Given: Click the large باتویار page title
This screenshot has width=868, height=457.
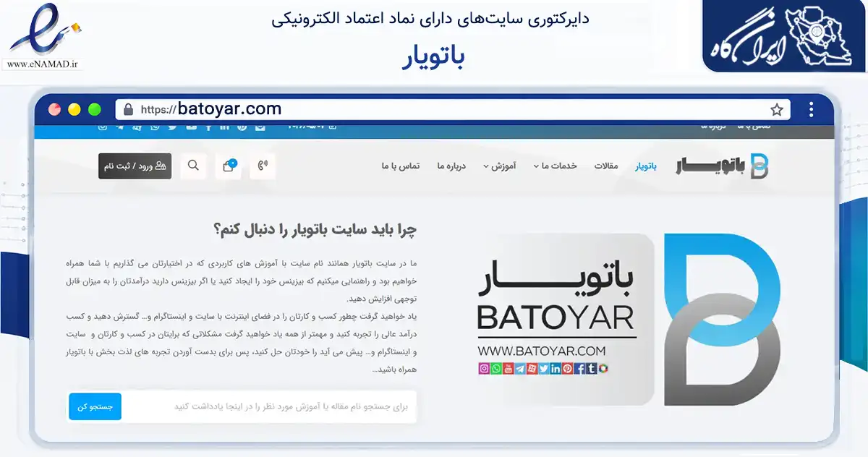Looking at the screenshot, I should point(433,56).
